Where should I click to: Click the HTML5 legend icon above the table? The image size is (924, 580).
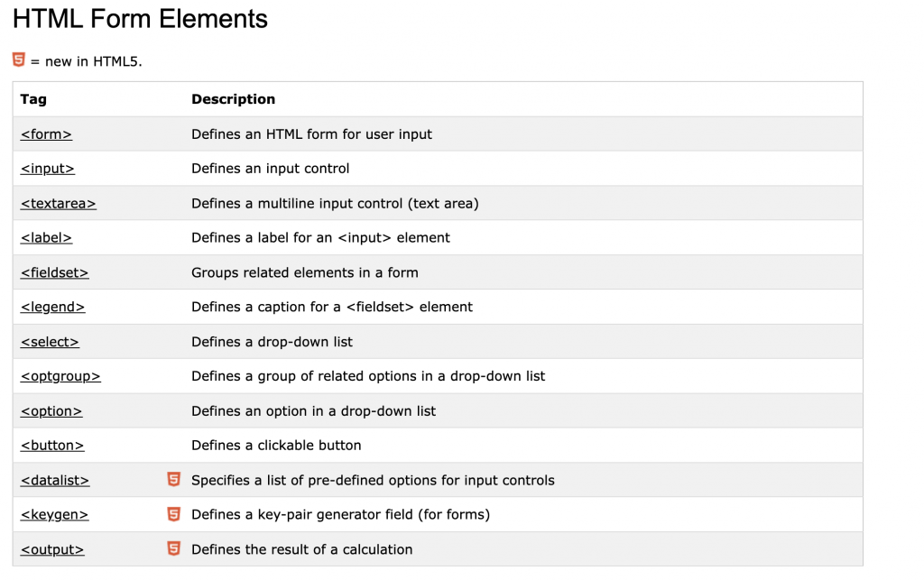click(x=19, y=60)
